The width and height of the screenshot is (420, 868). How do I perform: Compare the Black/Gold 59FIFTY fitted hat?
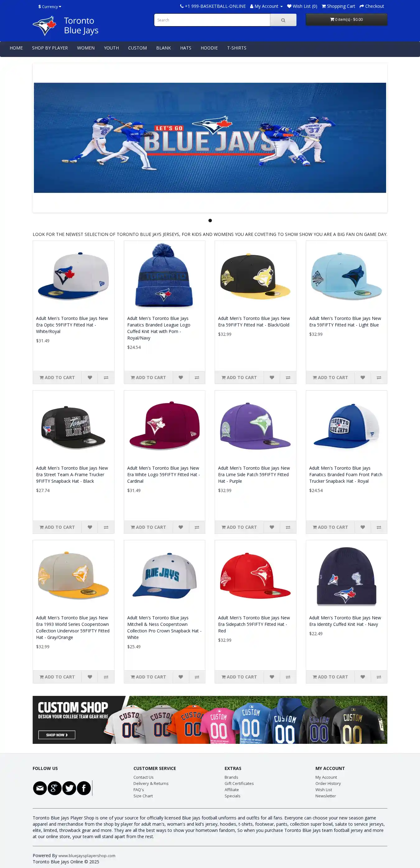[288, 378]
